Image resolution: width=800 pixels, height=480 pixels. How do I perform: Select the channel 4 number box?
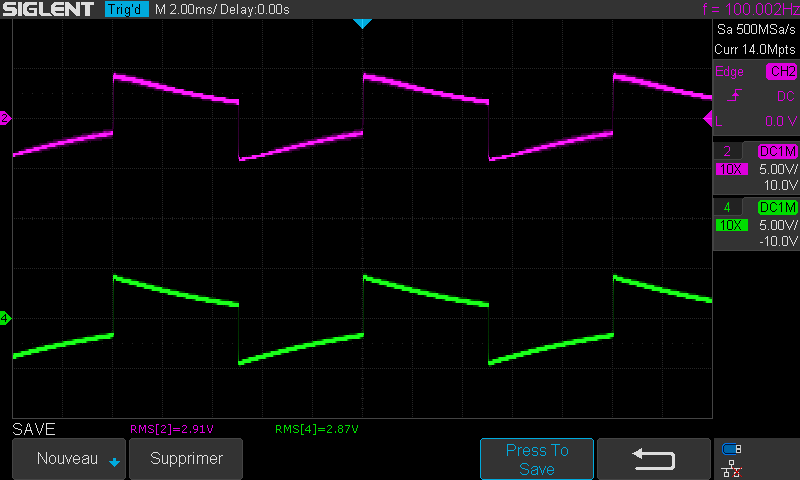click(727, 207)
